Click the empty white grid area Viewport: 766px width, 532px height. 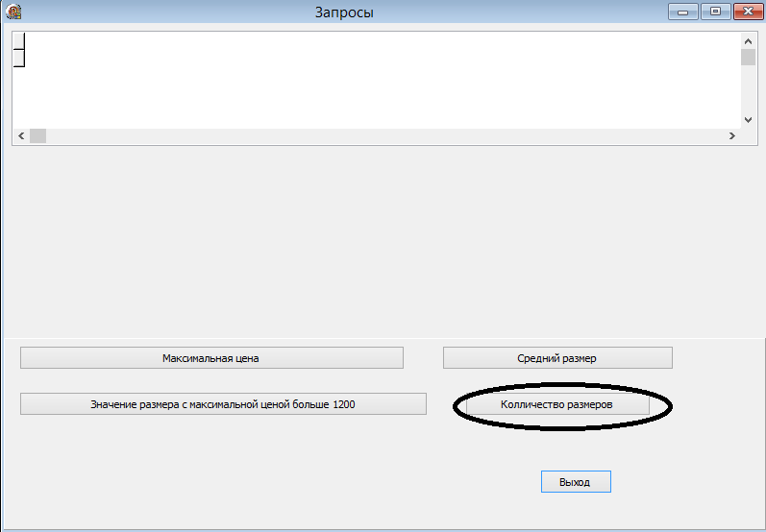pyautogui.click(x=381, y=81)
